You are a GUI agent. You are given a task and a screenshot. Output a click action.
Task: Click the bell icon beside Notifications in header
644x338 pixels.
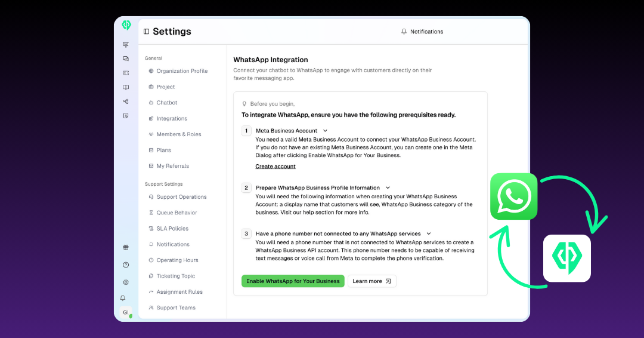(x=404, y=32)
